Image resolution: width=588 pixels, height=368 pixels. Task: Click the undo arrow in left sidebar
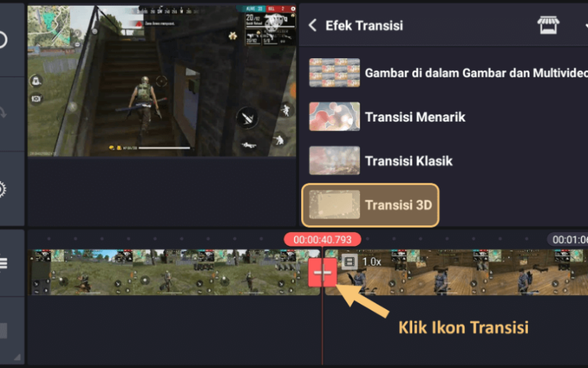click(2, 112)
